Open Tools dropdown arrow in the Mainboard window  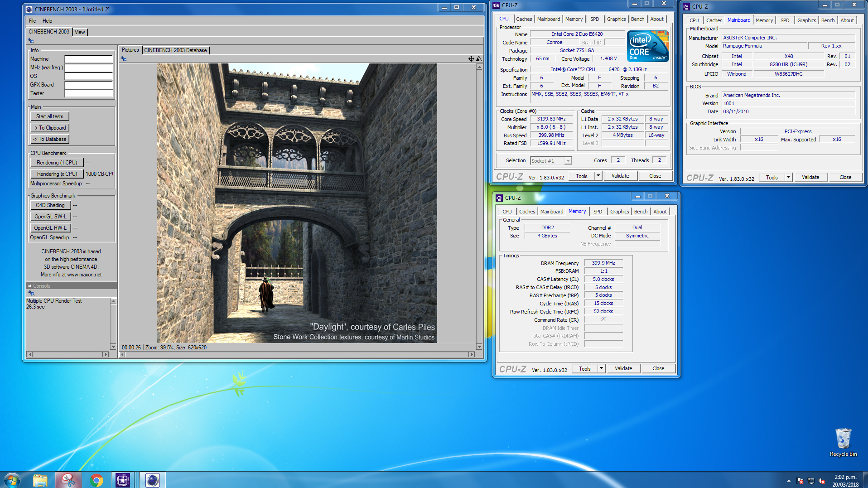[788, 177]
